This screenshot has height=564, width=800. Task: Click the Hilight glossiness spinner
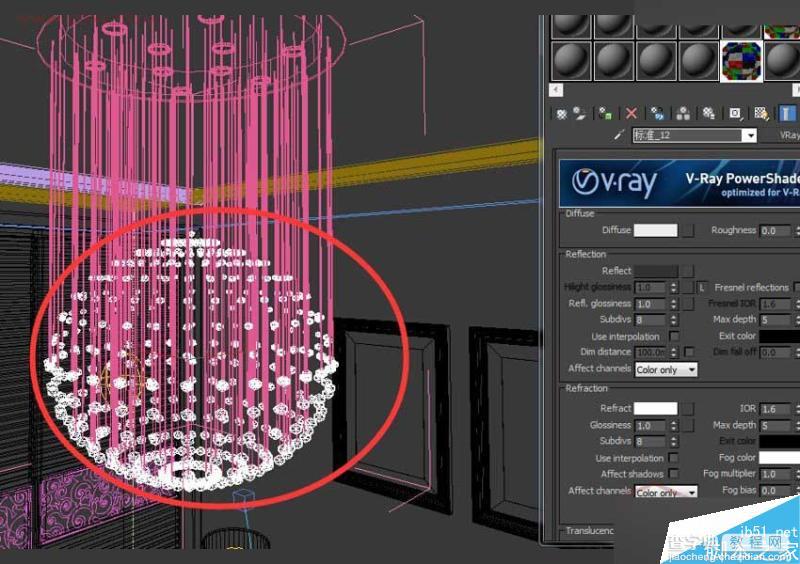click(674, 287)
